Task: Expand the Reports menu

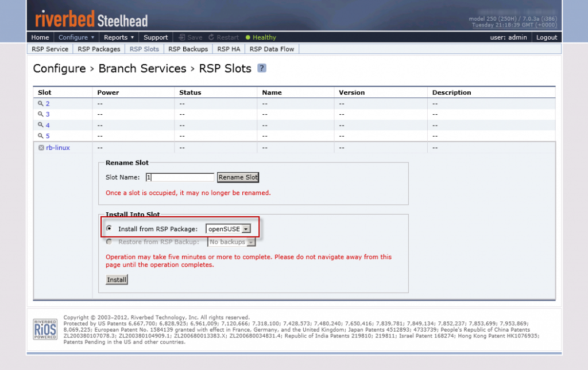Action: (x=118, y=37)
